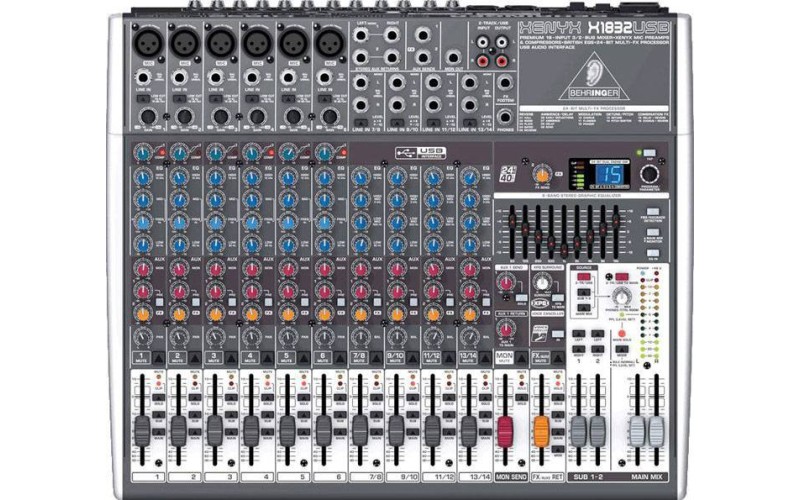Assign SUB 2 to RIGHT
Image resolution: width=800 pixels, height=500 pixels.
tap(597, 350)
